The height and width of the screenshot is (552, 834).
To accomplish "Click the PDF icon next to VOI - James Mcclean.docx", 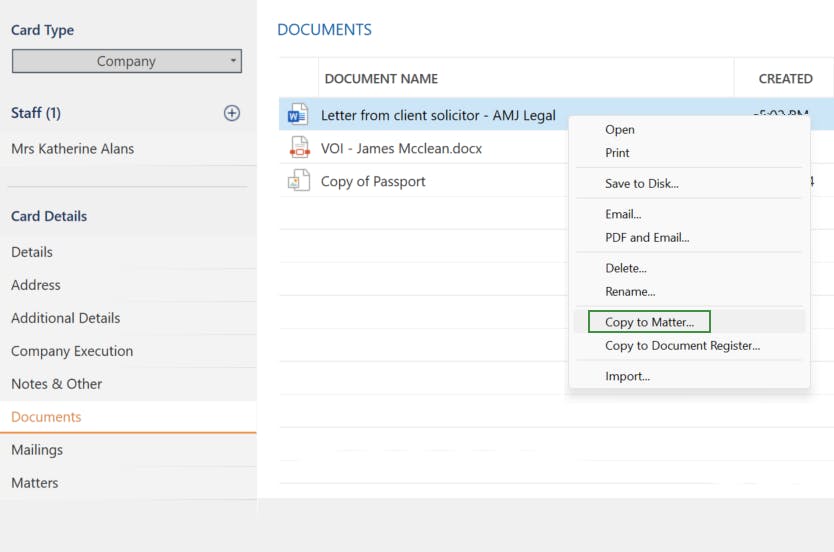I will tap(298, 148).
